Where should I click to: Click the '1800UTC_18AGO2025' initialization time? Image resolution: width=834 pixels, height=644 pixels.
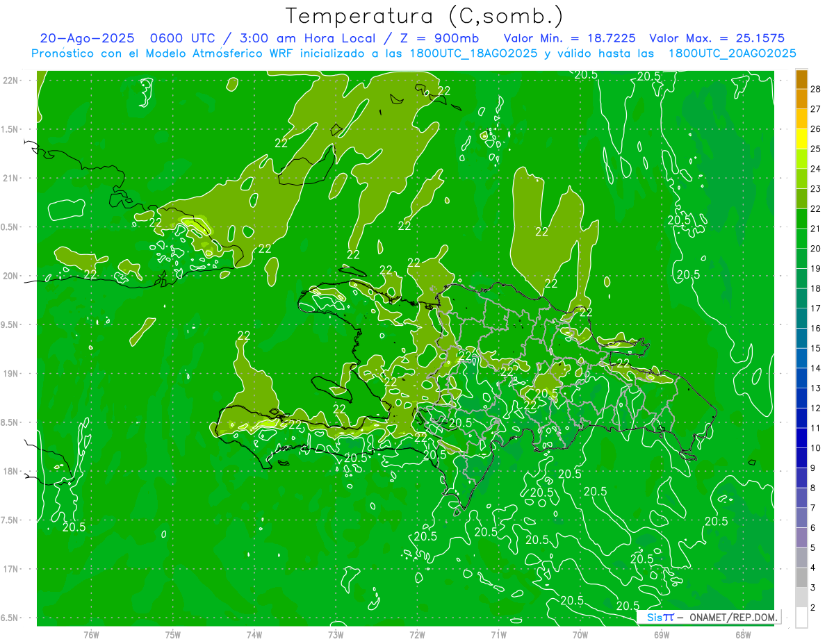[473, 53]
